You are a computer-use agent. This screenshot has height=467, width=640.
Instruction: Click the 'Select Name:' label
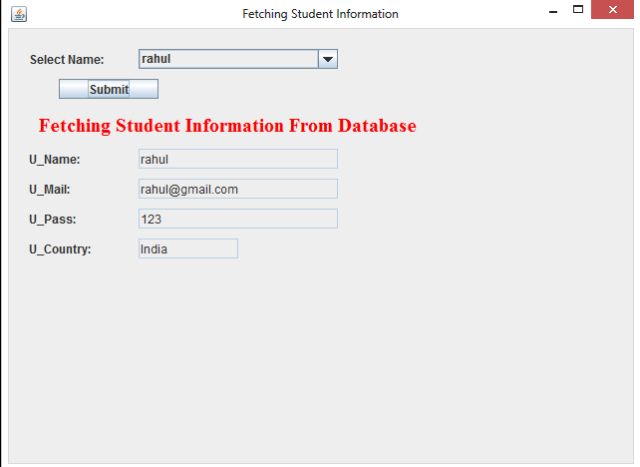point(67,60)
